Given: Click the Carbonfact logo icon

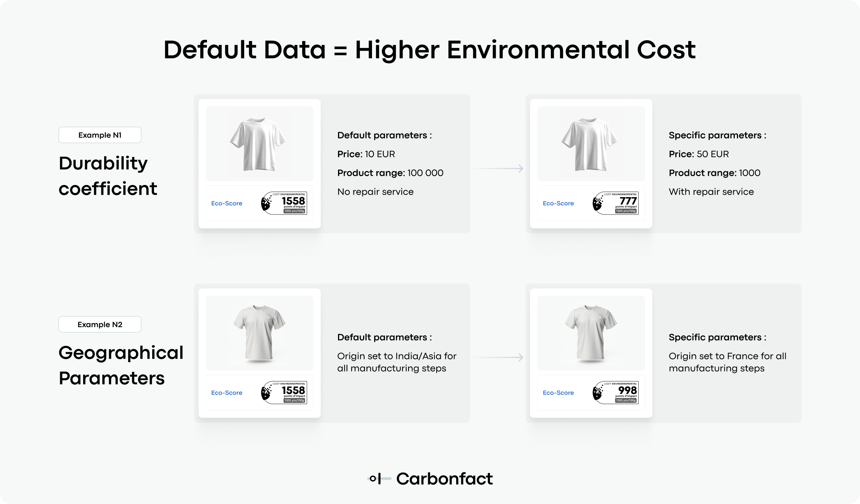Looking at the screenshot, I should [x=379, y=479].
